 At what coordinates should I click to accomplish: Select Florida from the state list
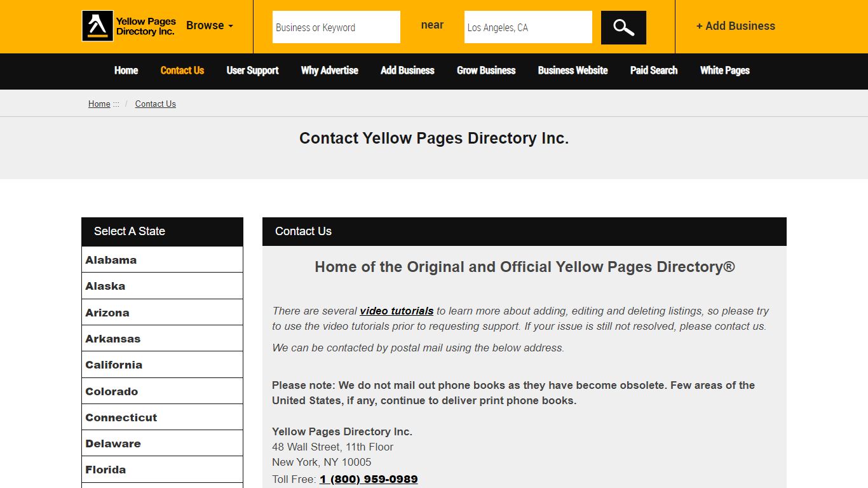coord(162,470)
